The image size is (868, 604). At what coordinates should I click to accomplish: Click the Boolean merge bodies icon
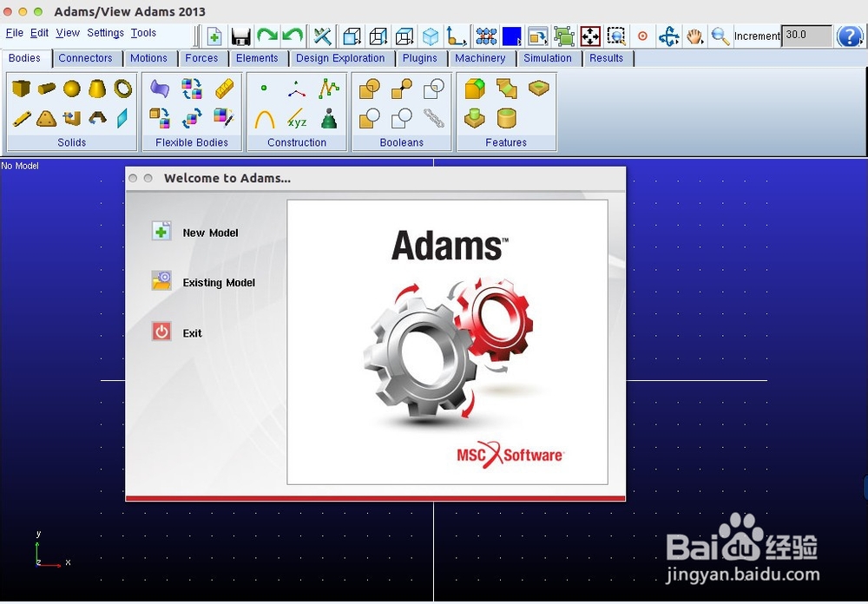402,89
